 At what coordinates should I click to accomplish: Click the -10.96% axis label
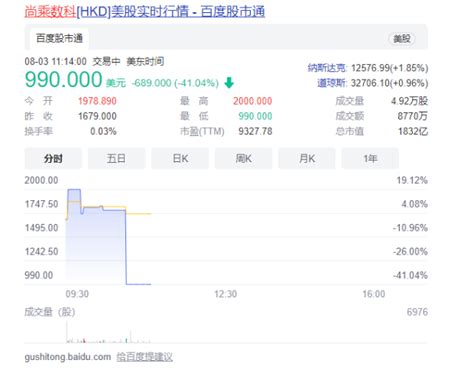[410, 228]
